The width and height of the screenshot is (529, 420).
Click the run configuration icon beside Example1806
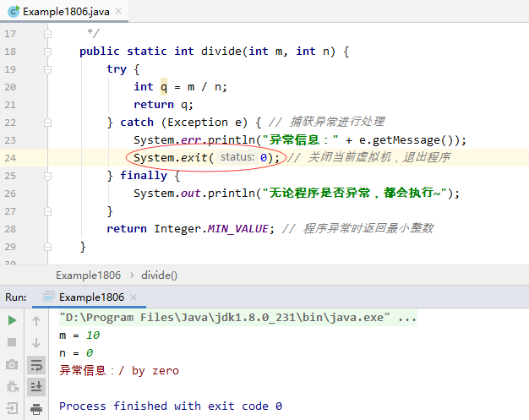click(x=48, y=297)
